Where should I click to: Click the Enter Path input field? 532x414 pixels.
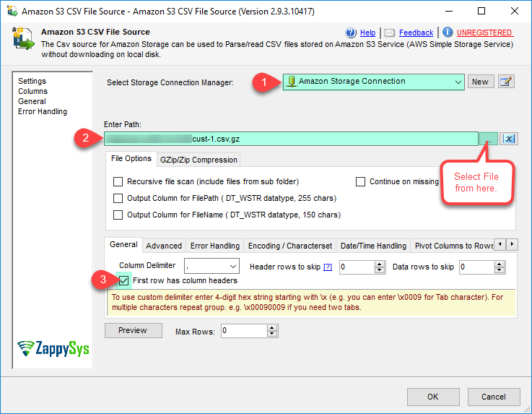pos(291,139)
